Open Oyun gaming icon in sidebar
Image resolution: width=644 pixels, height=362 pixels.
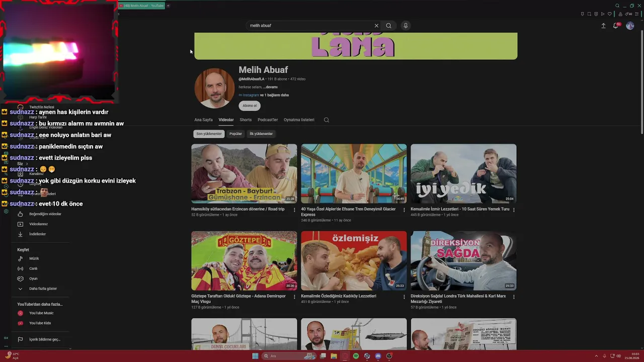point(20,279)
